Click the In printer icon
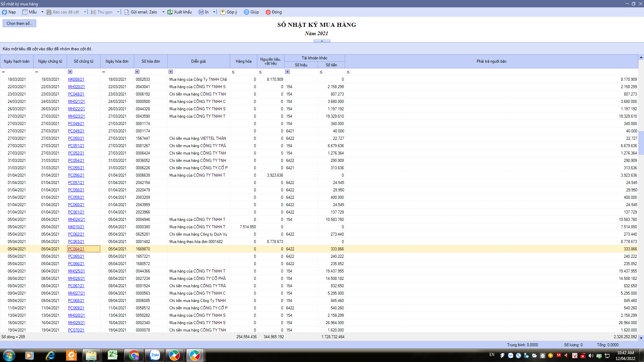644x362 pixels. (x=201, y=12)
